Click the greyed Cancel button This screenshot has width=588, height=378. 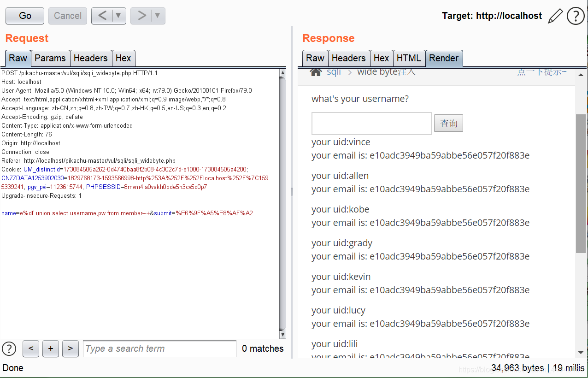click(x=68, y=16)
